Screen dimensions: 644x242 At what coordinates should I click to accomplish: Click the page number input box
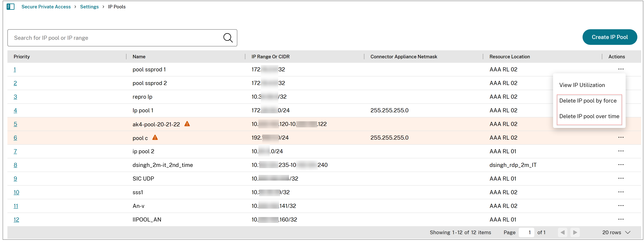click(526, 232)
